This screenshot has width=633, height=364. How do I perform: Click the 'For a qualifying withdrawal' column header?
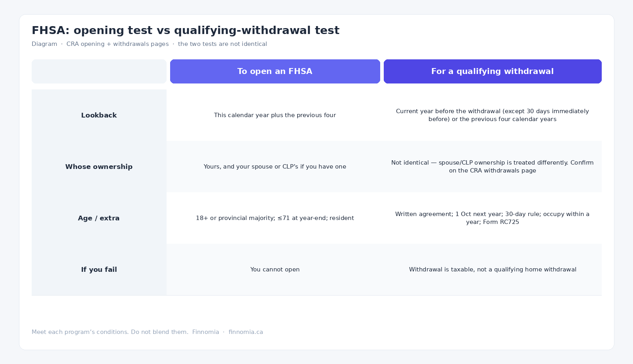point(493,71)
